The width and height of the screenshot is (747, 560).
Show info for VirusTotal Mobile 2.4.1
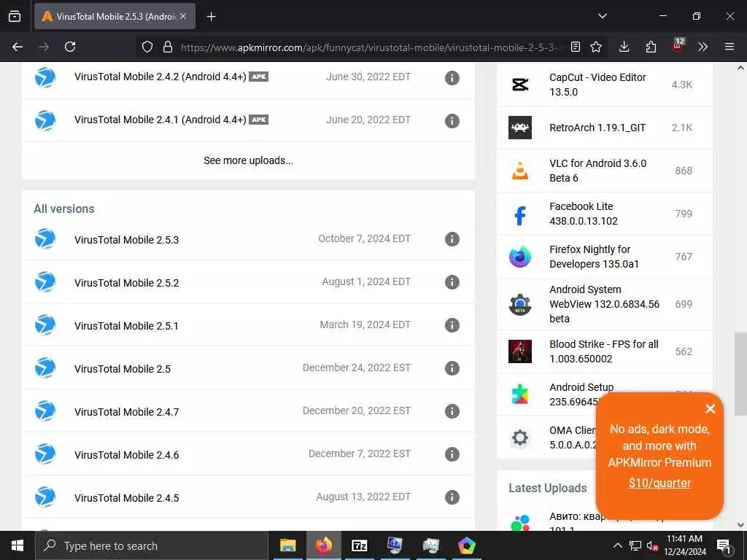(452, 120)
